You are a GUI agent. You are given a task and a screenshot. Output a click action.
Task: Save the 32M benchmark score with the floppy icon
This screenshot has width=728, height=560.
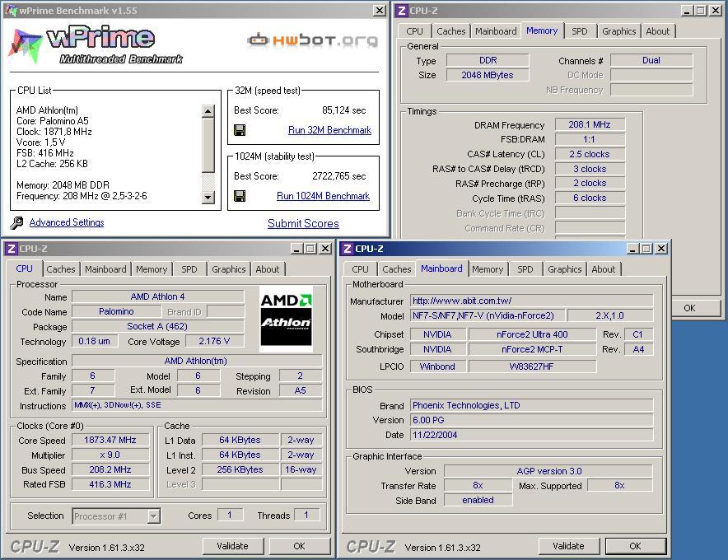[x=240, y=130]
